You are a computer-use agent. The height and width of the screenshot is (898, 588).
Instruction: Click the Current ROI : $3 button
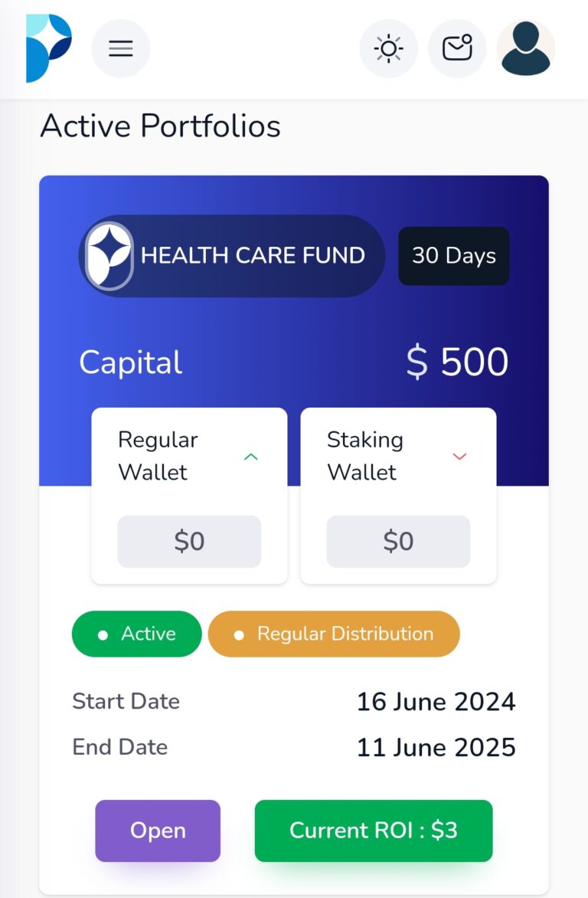(x=374, y=831)
